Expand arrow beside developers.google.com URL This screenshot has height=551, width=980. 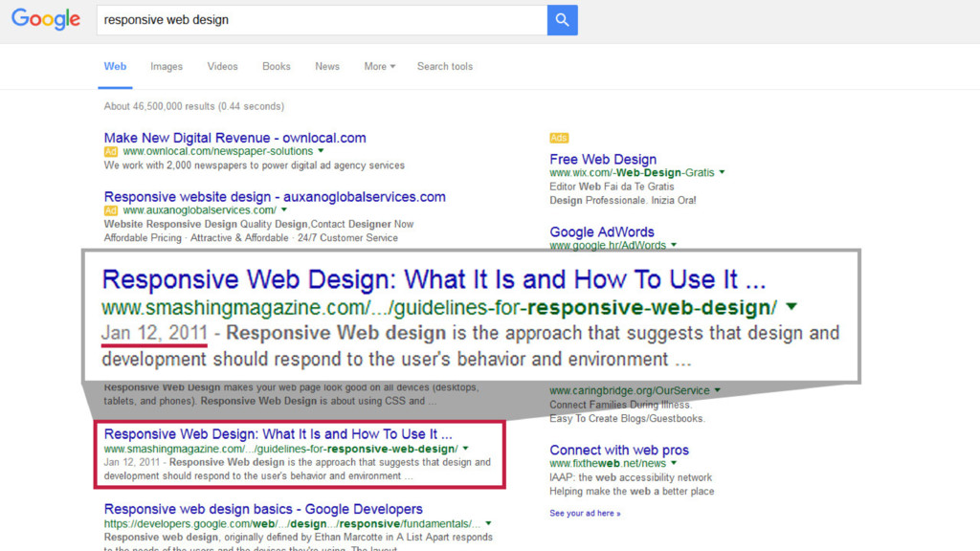pyautogui.click(x=488, y=523)
